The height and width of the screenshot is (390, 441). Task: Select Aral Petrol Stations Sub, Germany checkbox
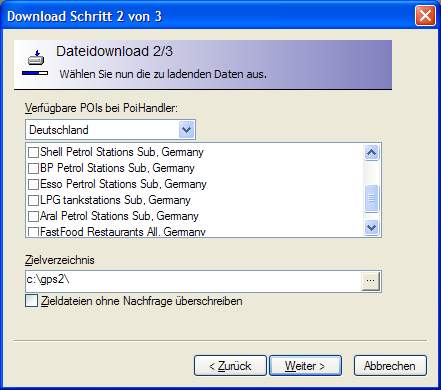pos(33,216)
